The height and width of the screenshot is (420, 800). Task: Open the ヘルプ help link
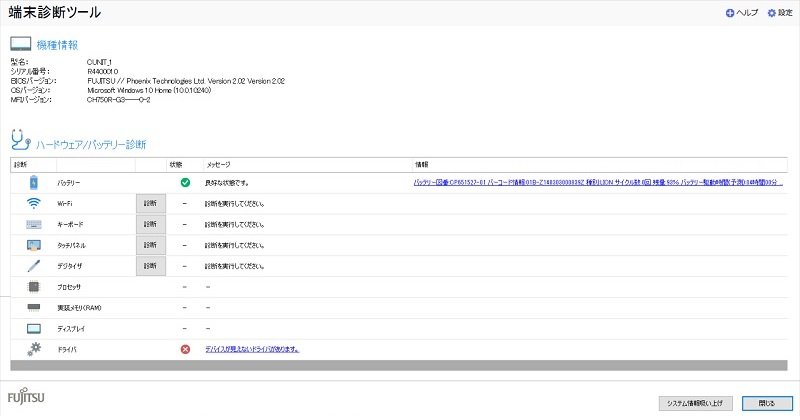coord(747,13)
